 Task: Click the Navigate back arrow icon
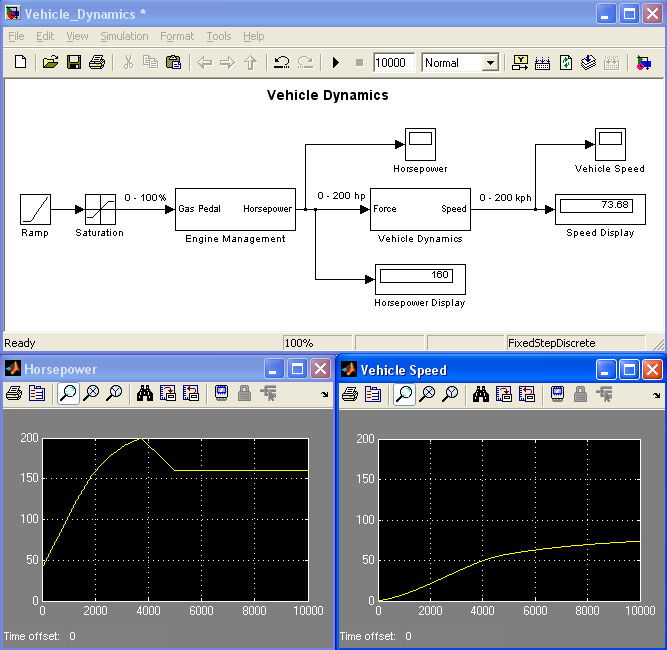tap(205, 63)
